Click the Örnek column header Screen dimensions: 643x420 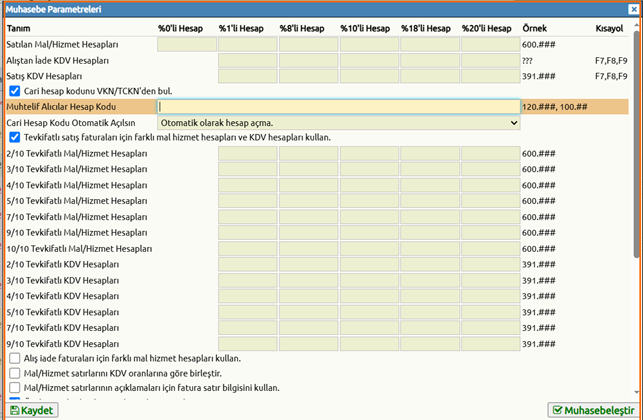coord(535,28)
